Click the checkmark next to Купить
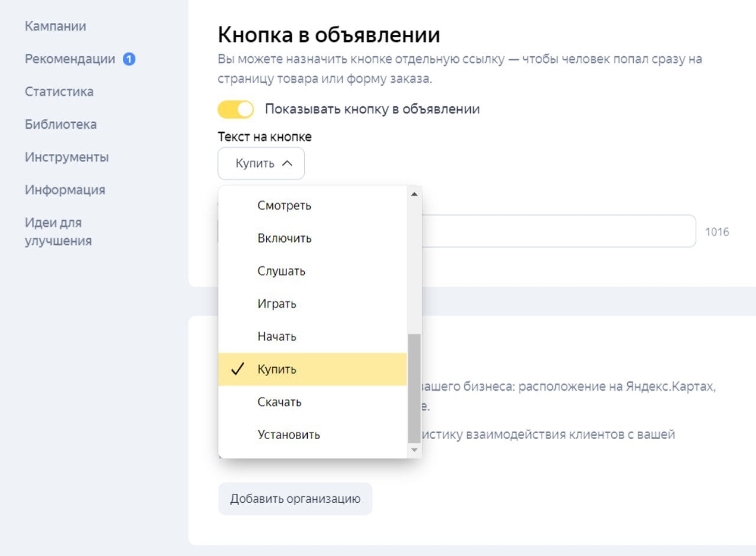 tap(238, 369)
